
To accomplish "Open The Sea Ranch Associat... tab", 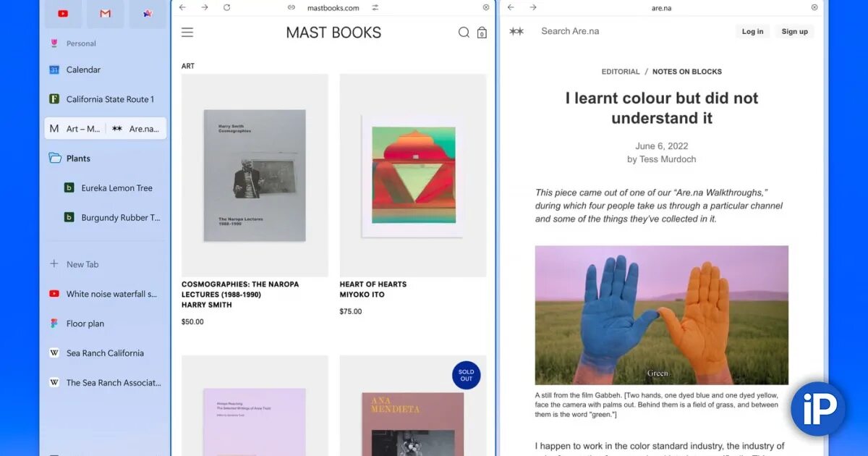I will click(x=106, y=383).
